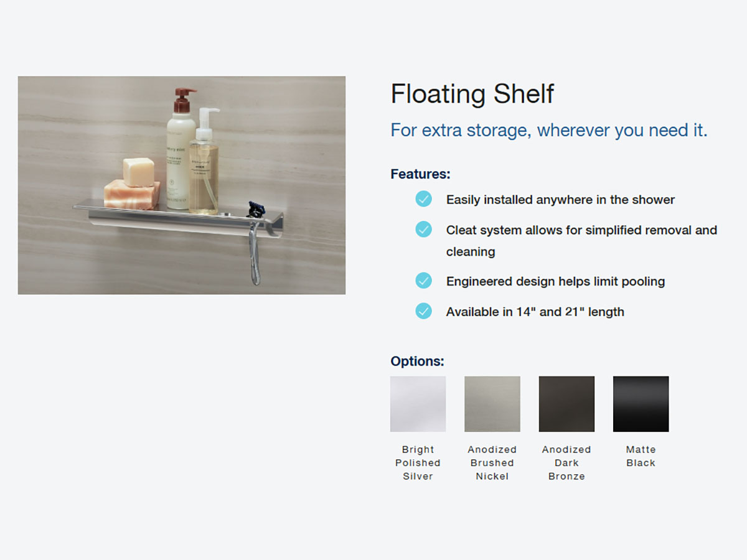Click the "For extra storage" tagline
747x560 pixels.
[548, 130]
